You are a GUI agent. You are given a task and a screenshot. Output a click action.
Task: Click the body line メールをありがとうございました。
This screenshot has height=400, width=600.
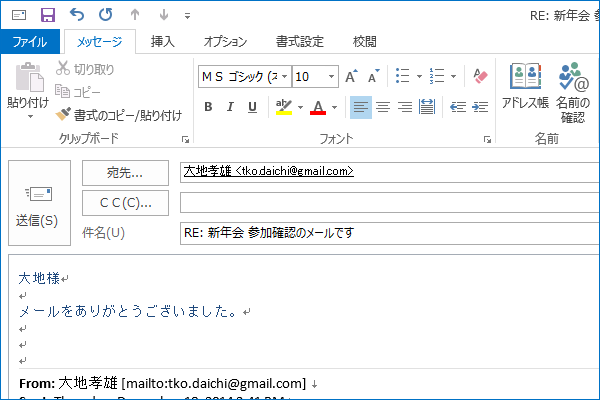tap(128, 311)
